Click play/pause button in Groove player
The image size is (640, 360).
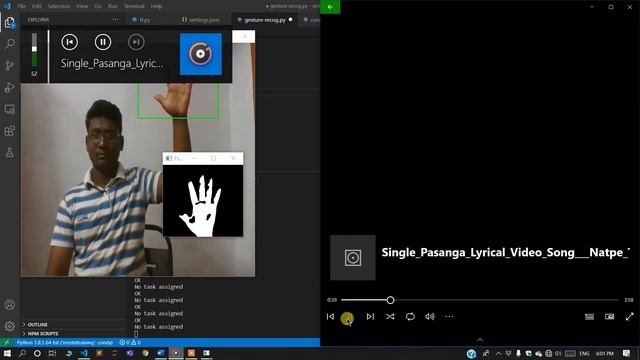pyautogui.click(x=347, y=318)
